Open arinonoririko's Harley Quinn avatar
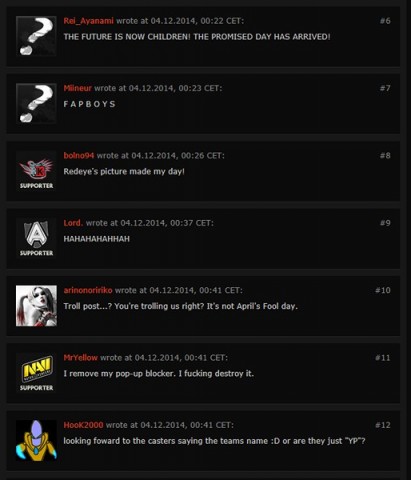The height and width of the screenshot is (480, 411). point(36,306)
